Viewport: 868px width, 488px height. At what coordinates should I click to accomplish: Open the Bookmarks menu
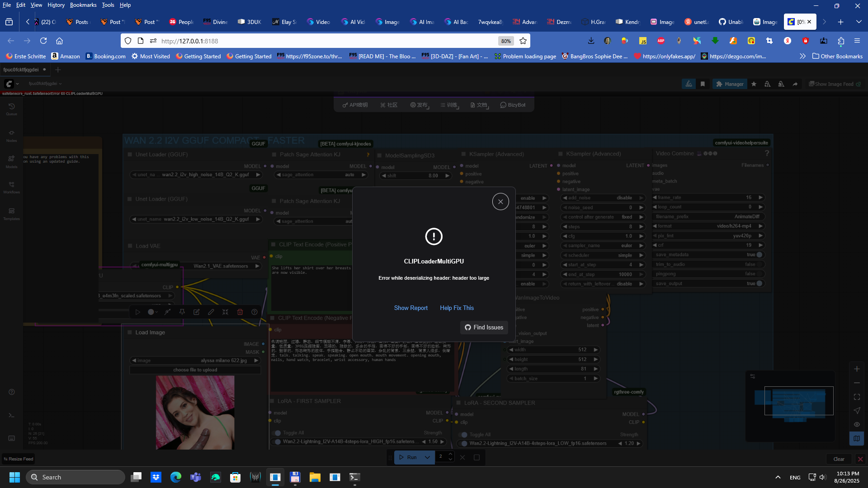(83, 5)
